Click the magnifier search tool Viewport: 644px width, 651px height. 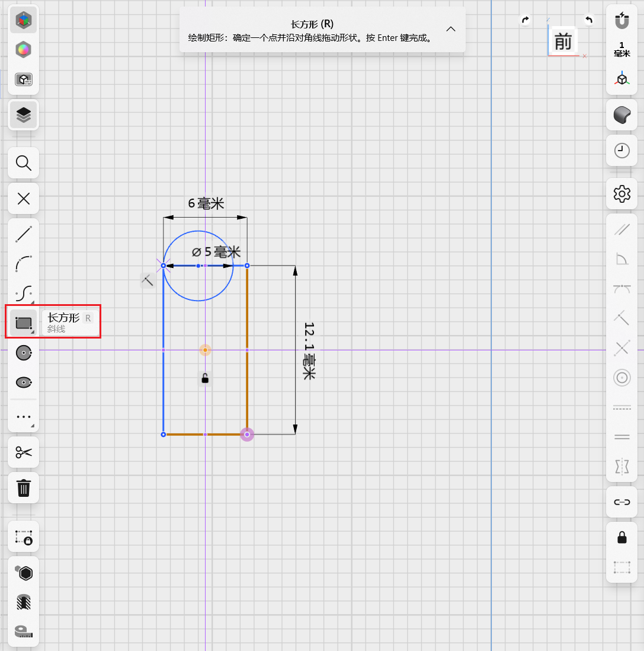click(23, 163)
